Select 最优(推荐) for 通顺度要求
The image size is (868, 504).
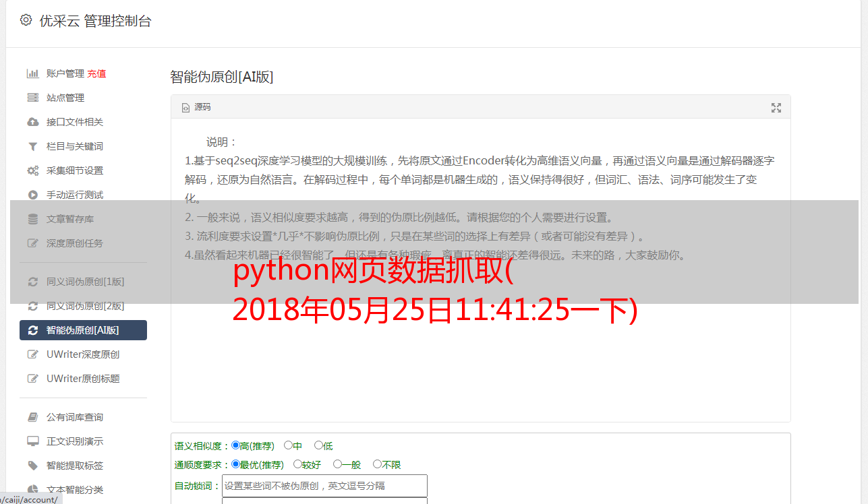[235, 464]
